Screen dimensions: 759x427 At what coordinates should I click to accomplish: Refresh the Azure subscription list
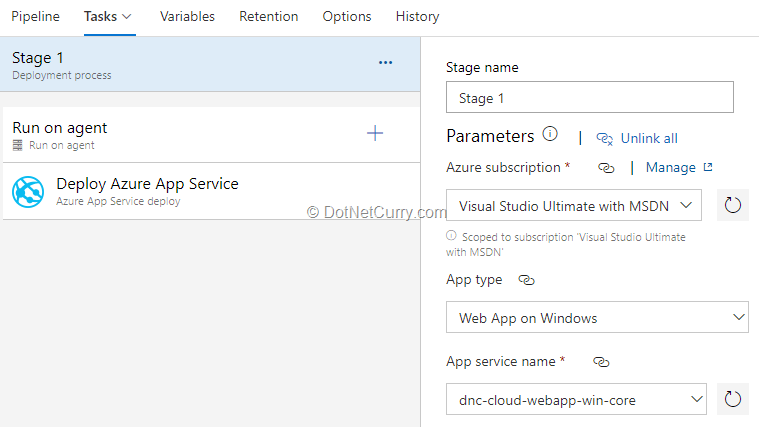pos(732,205)
